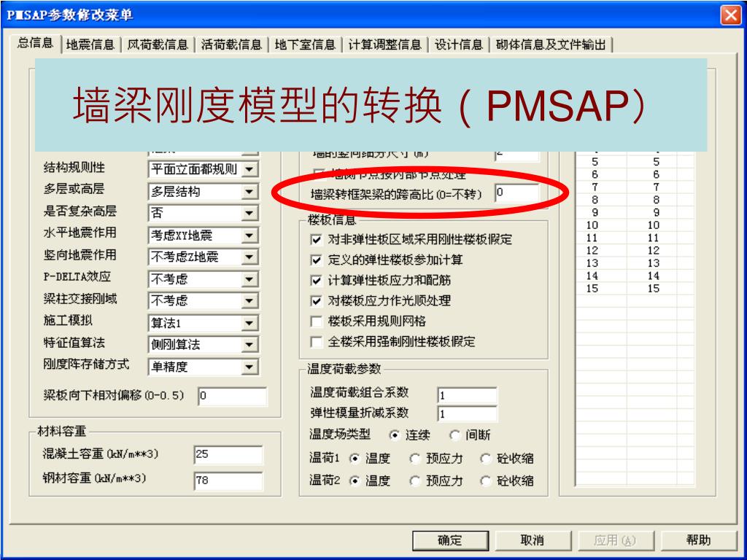The height and width of the screenshot is (560, 747).
Task: Select 温度 option for 温荷1
Action: pyautogui.click(x=355, y=458)
